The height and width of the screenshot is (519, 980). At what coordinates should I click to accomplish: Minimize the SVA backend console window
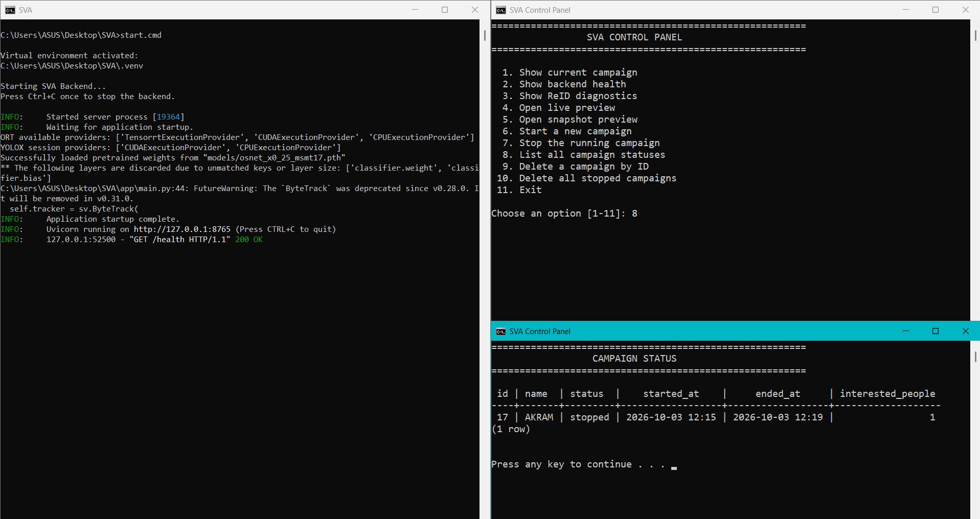pyautogui.click(x=415, y=10)
